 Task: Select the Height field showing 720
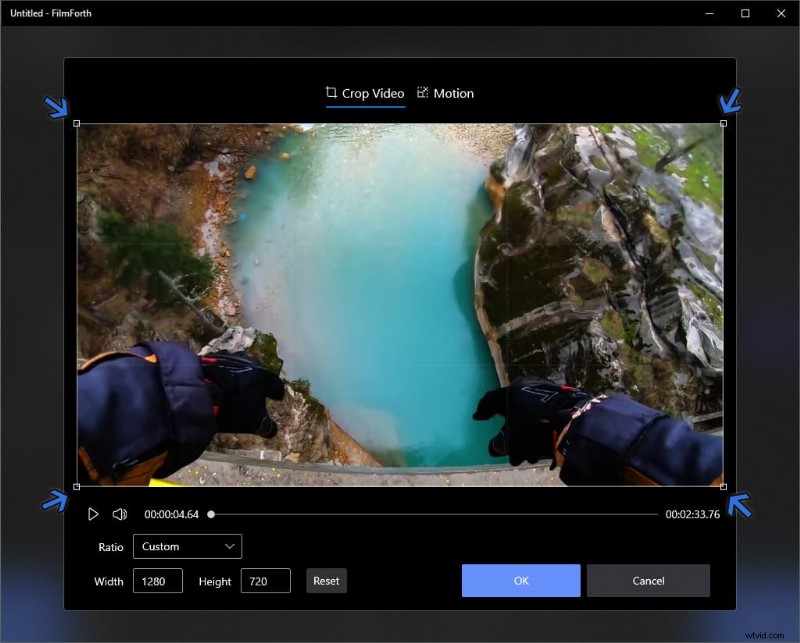tap(265, 580)
